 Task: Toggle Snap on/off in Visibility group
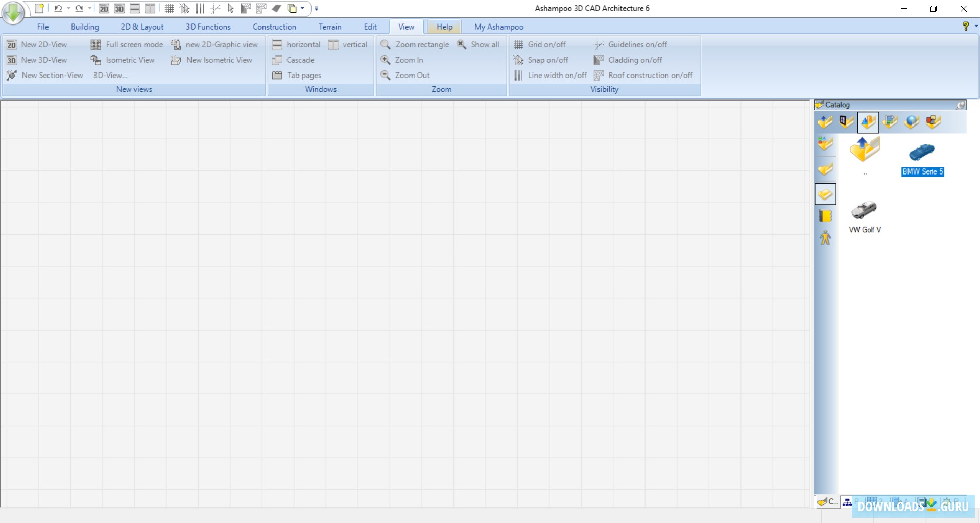(541, 60)
